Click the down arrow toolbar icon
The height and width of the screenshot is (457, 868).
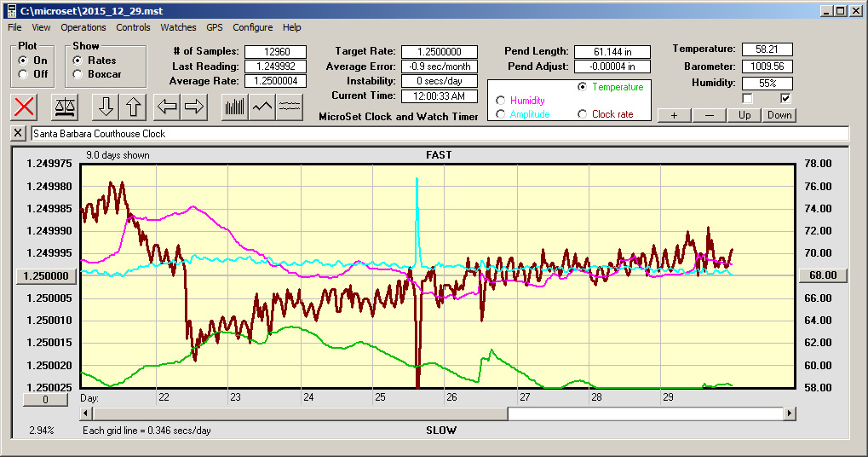click(106, 107)
